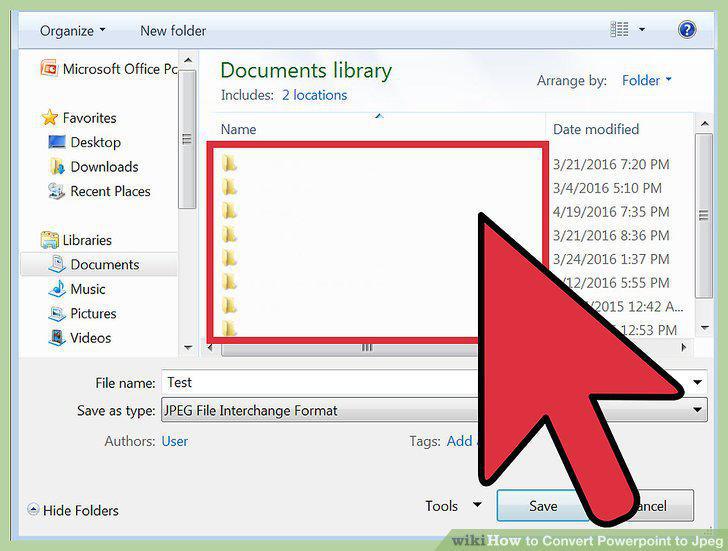Click the navigation pane scroll down arrow
The width and height of the screenshot is (728, 551).
tap(188, 347)
